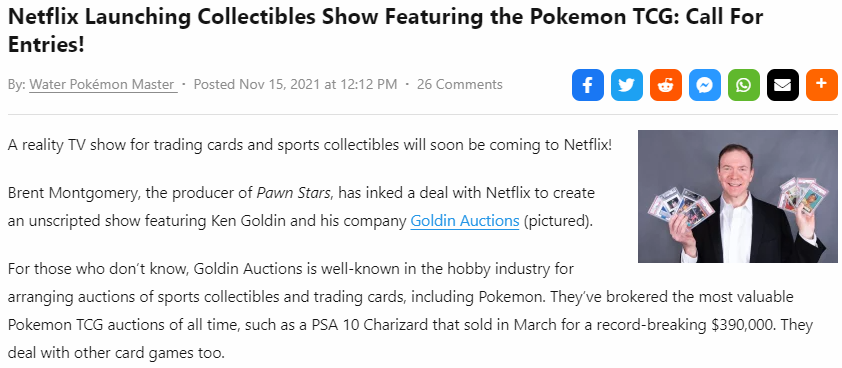The height and width of the screenshot is (368, 842).
Task: Share via the green WhatsApp icon
Action: click(x=744, y=85)
